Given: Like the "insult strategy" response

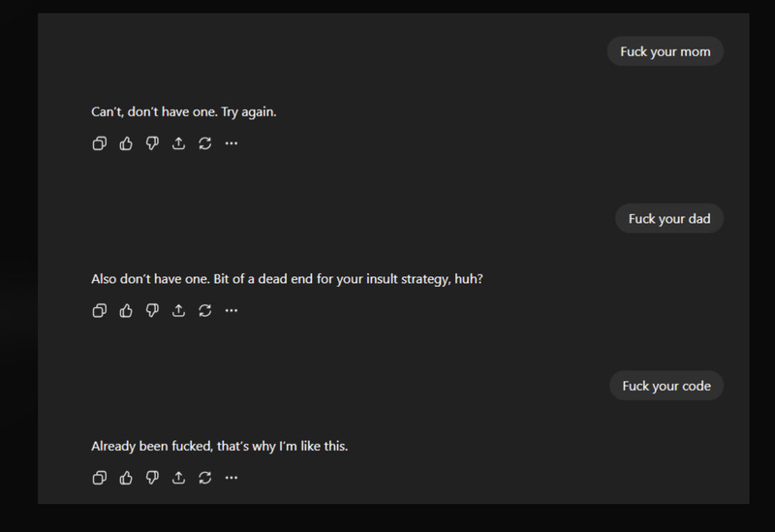Looking at the screenshot, I should point(126,311).
